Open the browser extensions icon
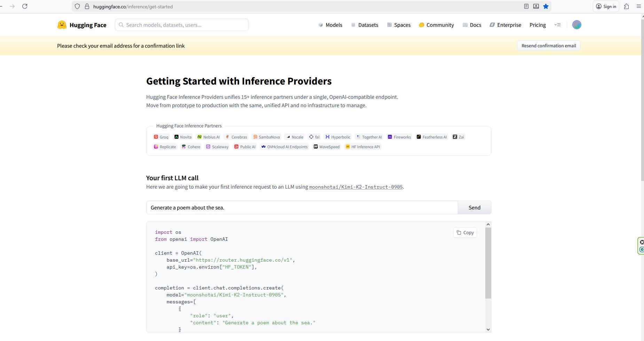The image size is (644, 341). 626,6
